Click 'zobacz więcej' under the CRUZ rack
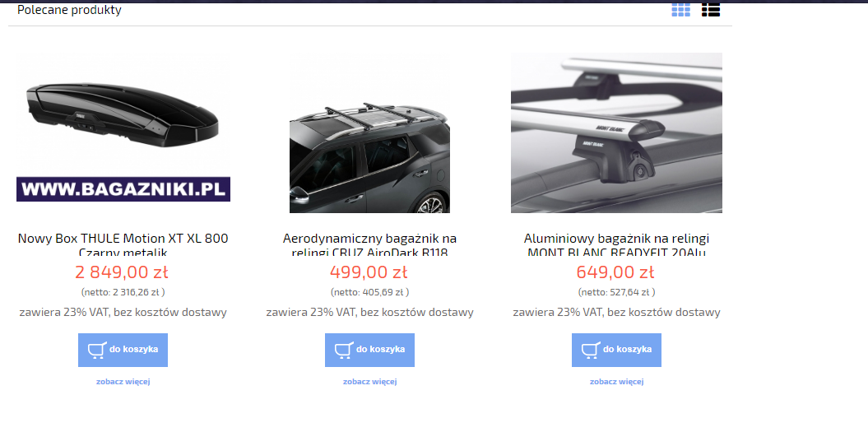 click(x=369, y=381)
